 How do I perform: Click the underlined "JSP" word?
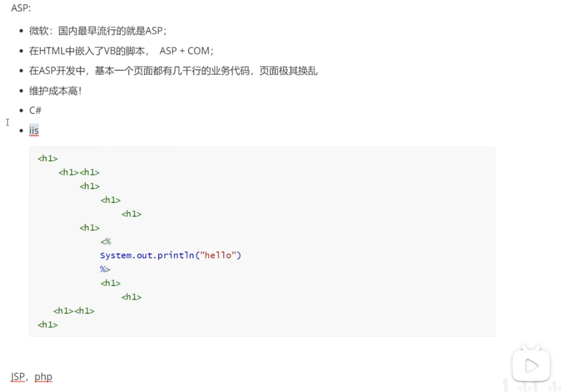point(18,376)
